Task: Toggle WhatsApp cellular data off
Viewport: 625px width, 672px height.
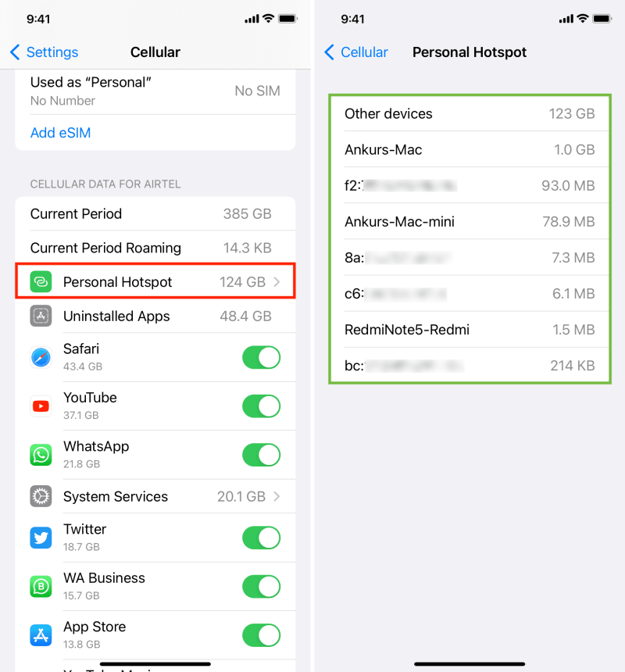Action: (x=261, y=455)
